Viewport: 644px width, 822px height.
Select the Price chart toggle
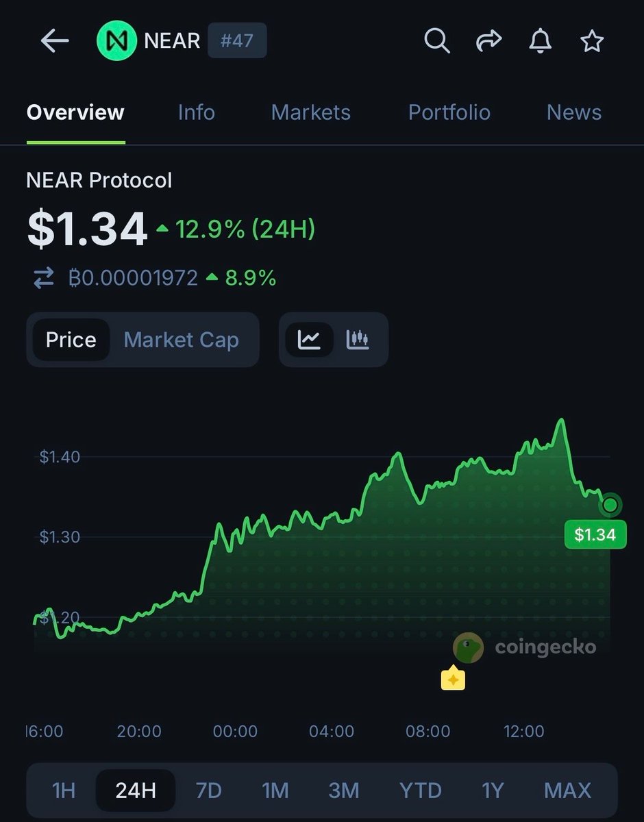point(71,340)
